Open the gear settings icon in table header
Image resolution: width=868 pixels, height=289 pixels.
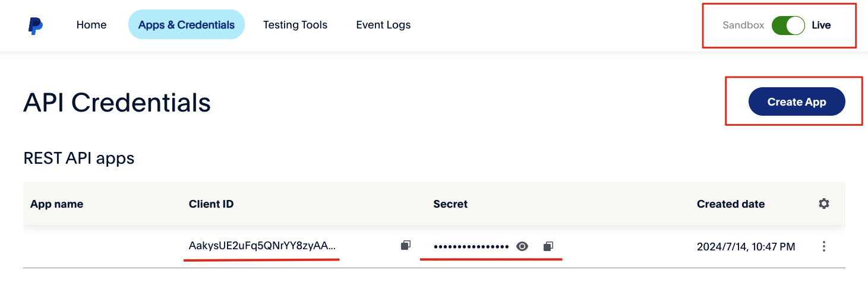[x=823, y=204]
